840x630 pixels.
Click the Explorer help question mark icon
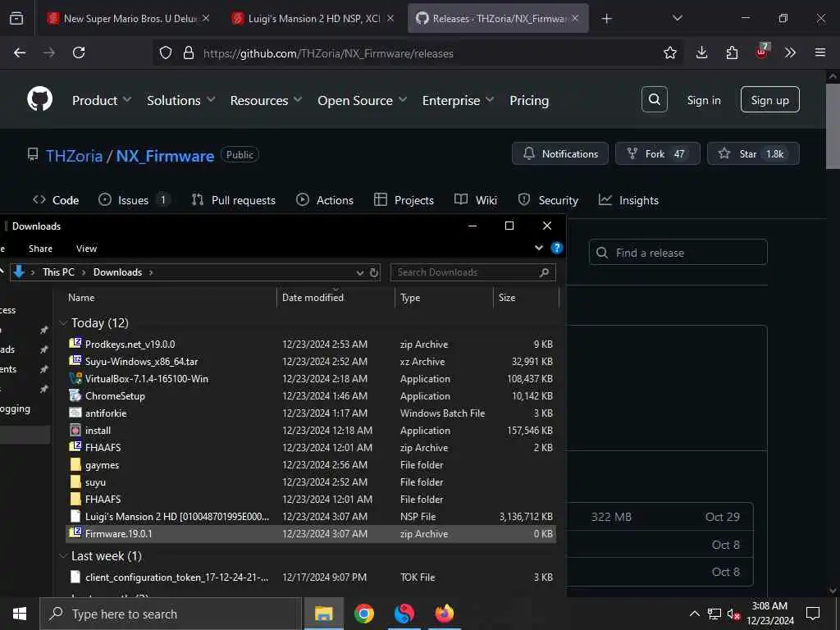(x=557, y=248)
